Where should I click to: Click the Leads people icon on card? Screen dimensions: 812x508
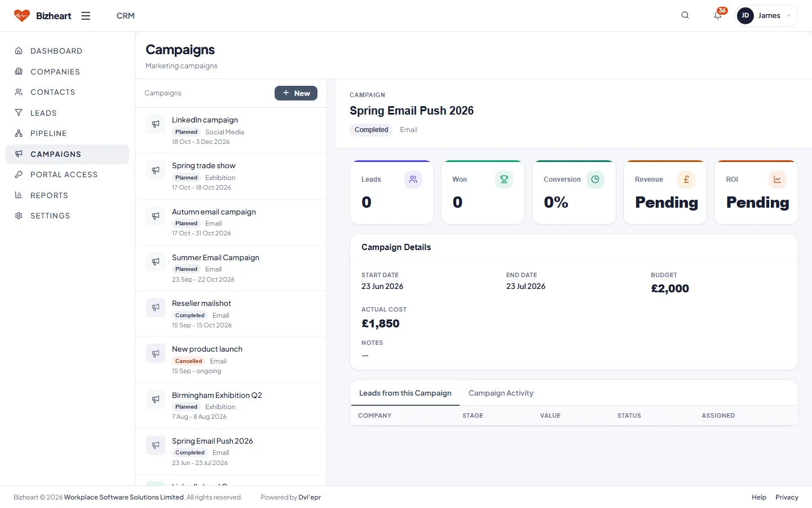413,179
